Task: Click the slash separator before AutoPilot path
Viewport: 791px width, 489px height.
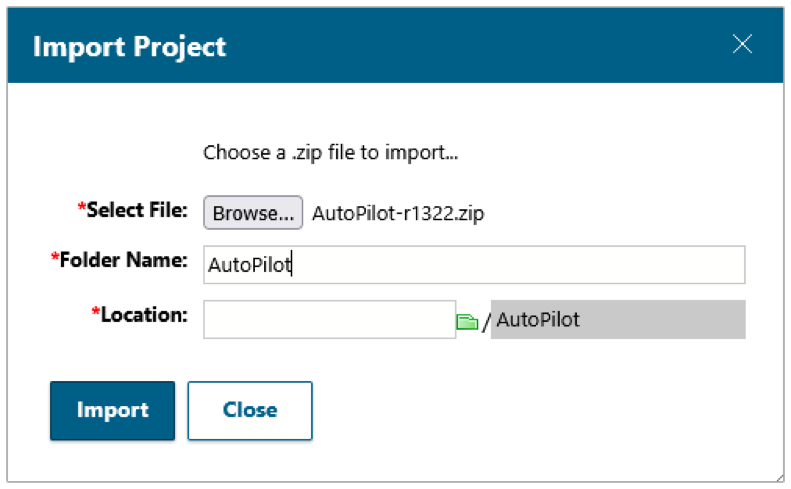Action: click(x=486, y=322)
